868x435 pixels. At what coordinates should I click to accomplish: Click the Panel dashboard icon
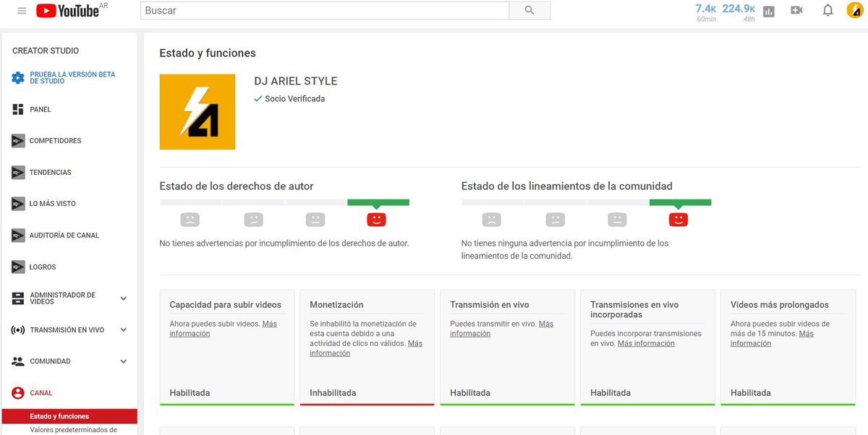[18, 109]
